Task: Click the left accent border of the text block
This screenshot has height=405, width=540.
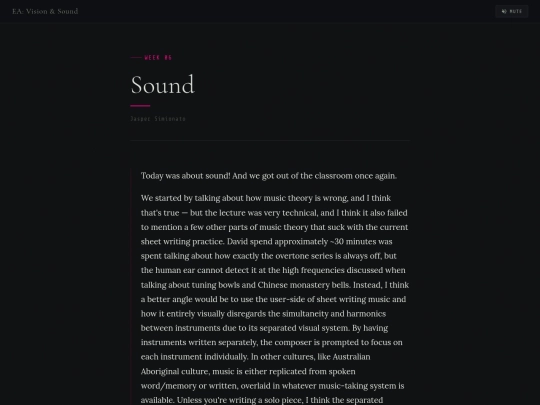Action: coord(131,287)
